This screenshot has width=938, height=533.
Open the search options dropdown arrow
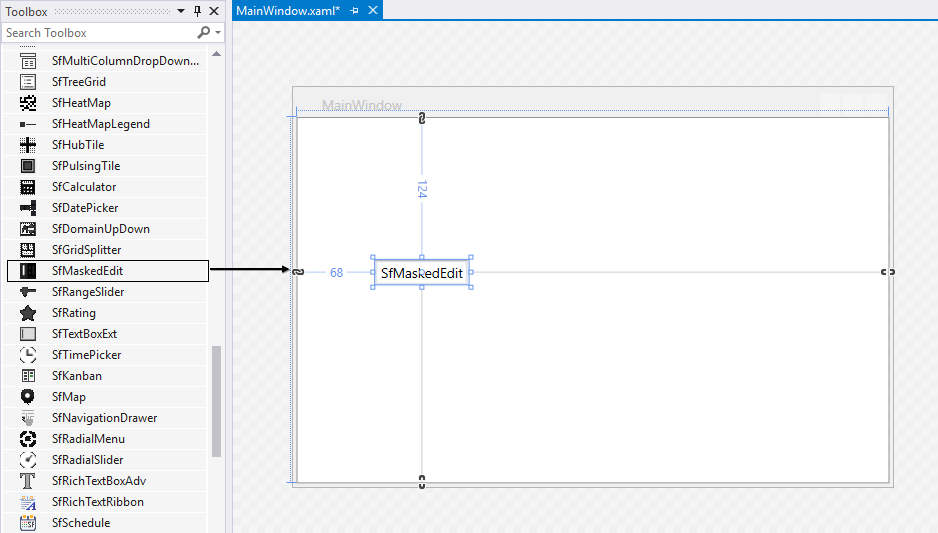[x=218, y=32]
